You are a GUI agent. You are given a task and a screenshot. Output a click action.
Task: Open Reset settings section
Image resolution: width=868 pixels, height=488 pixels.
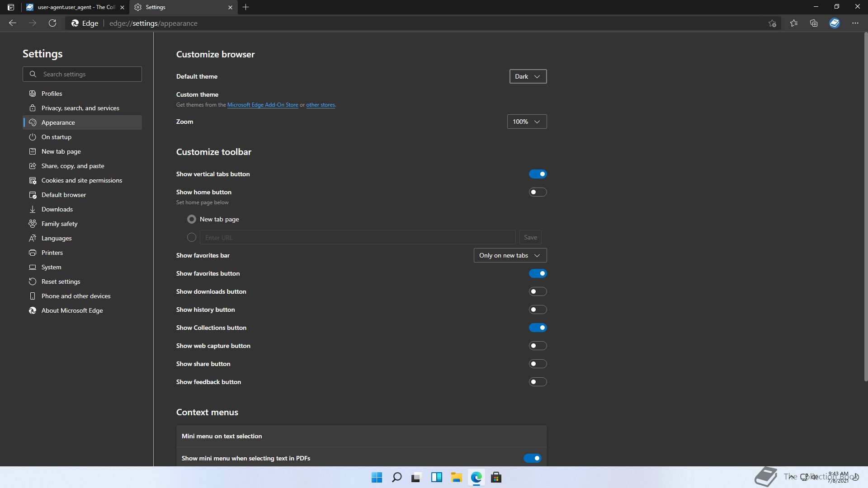82,282
